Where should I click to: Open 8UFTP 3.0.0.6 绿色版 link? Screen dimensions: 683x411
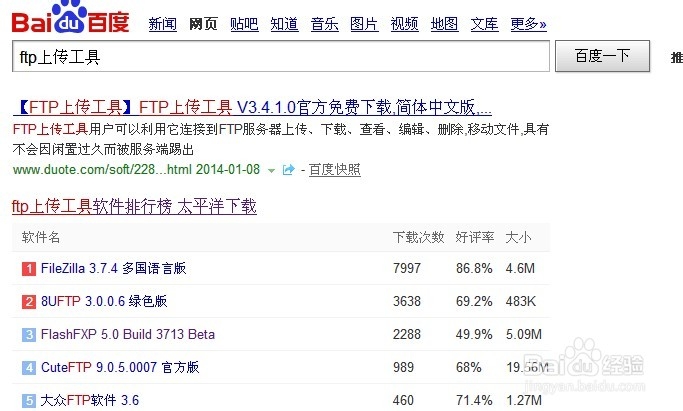104,301
